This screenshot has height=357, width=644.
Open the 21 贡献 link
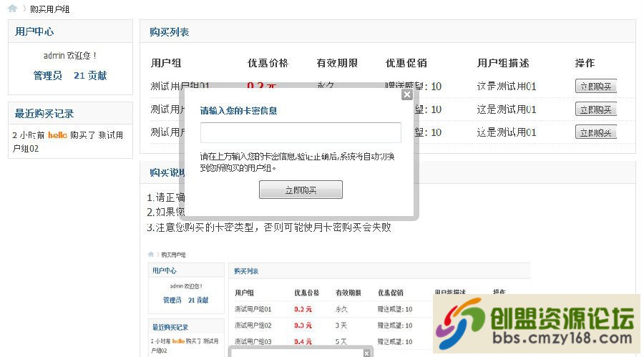[x=90, y=76]
